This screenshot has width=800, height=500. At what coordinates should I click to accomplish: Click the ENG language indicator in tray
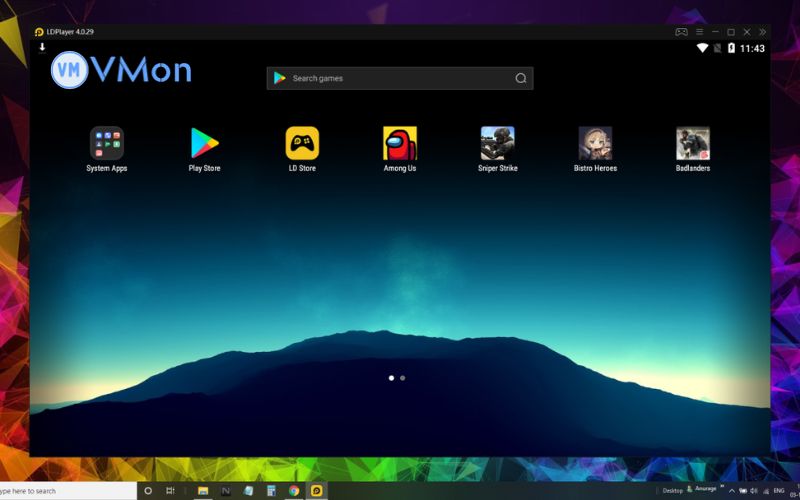[x=779, y=491]
